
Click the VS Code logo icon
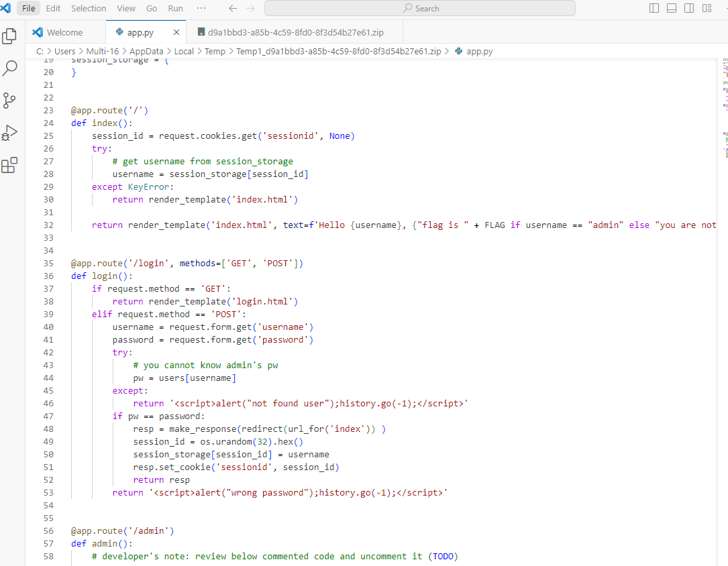point(6,8)
